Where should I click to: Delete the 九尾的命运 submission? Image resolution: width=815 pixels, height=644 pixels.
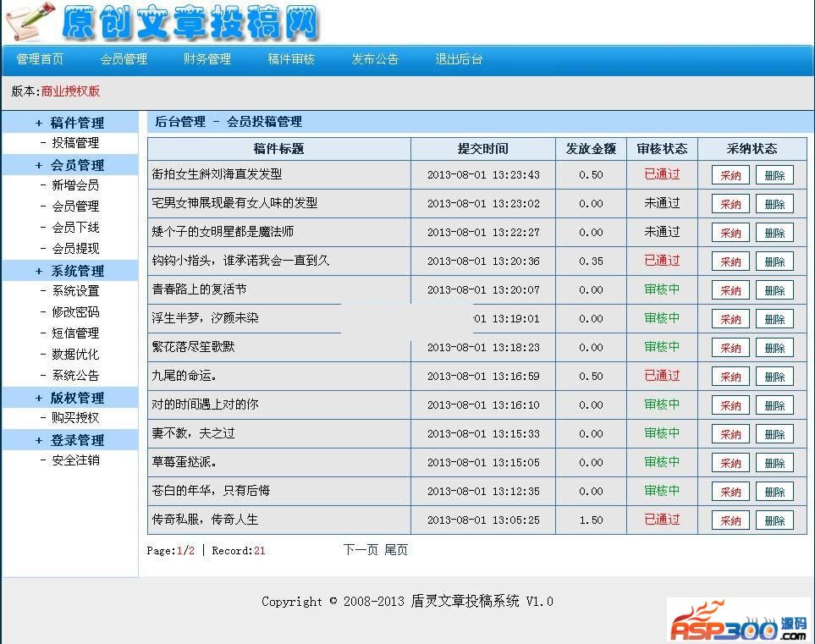coord(774,377)
